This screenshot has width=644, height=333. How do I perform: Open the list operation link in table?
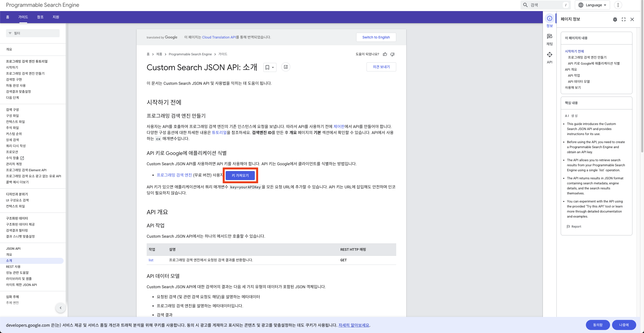151,260
